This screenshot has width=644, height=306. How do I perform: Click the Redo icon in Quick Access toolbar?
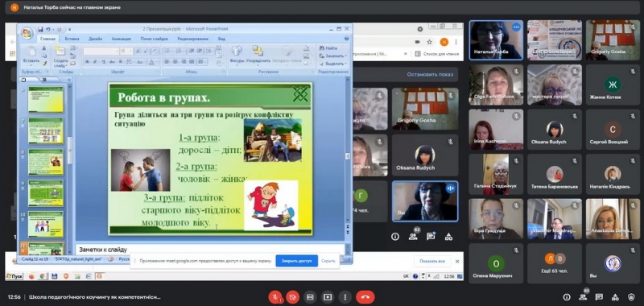[x=59, y=30]
